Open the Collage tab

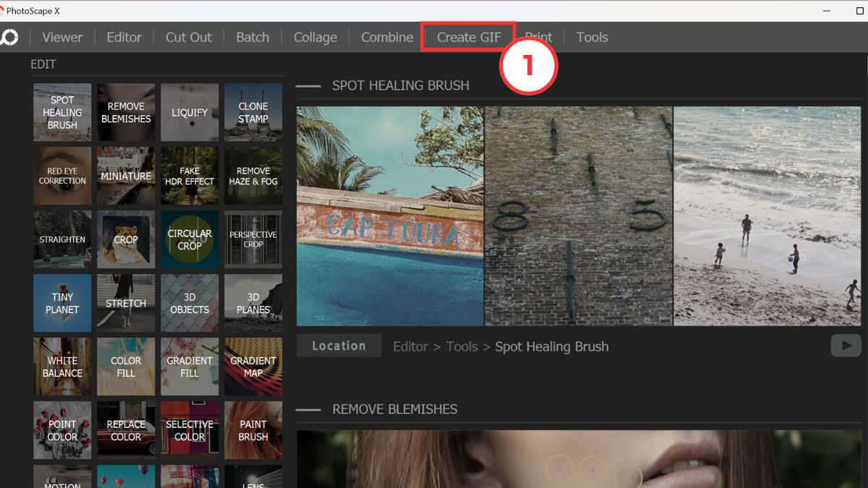(x=315, y=37)
